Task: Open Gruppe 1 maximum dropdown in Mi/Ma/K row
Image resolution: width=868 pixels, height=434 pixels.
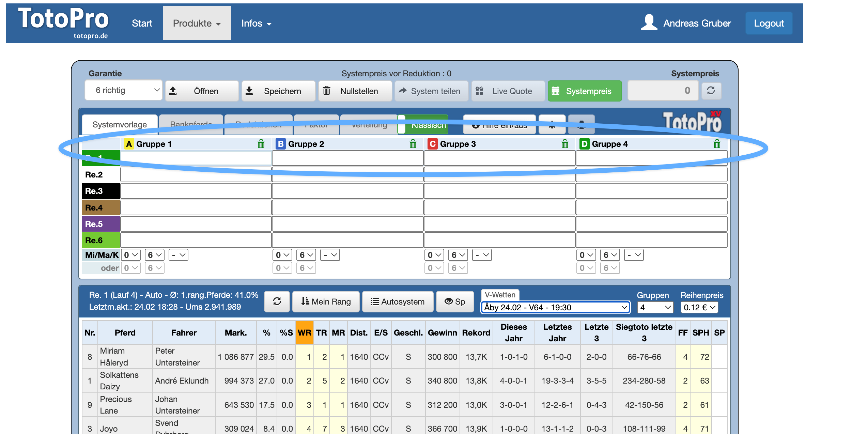Action: (155, 255)
